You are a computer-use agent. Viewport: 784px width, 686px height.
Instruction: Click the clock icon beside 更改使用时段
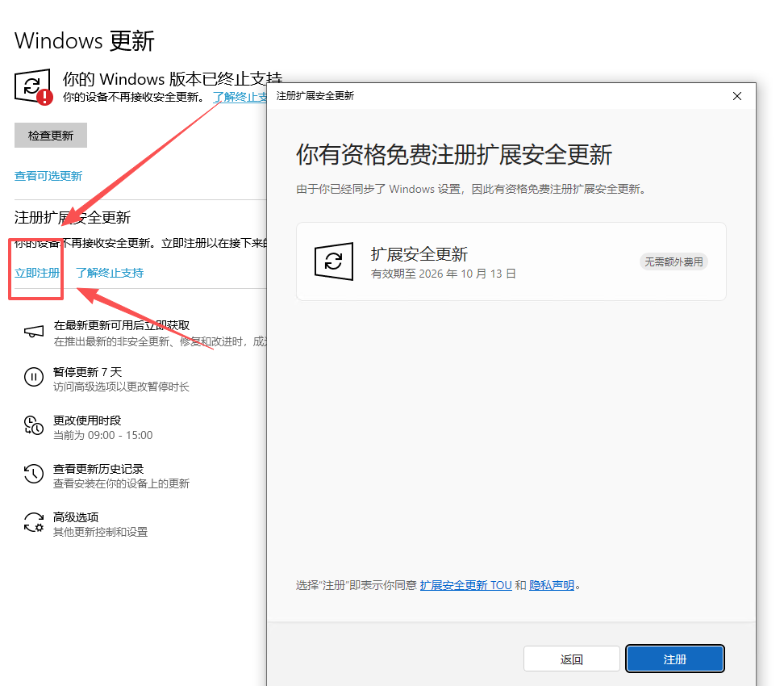click(34, 425)
